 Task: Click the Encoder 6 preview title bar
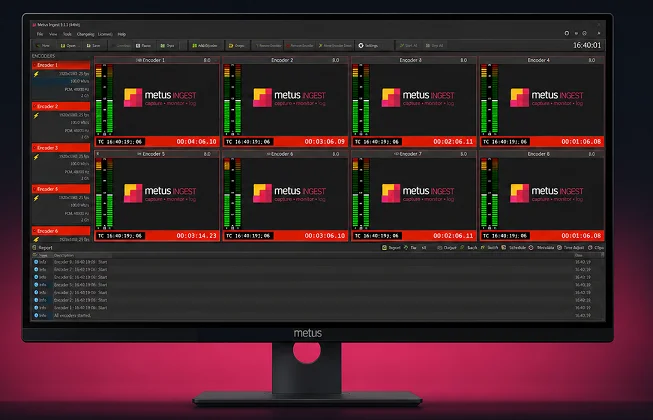(285, 154)
